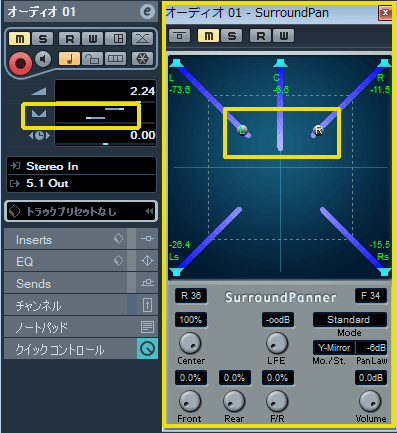Screen dimensions: 397x433
Task: Click the right front speaker icon
Action: [x=385, y=63]
